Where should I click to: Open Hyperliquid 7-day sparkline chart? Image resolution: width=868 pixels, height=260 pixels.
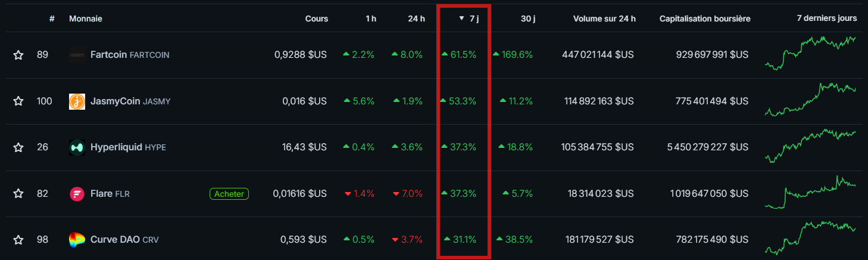tap(810, 146)
